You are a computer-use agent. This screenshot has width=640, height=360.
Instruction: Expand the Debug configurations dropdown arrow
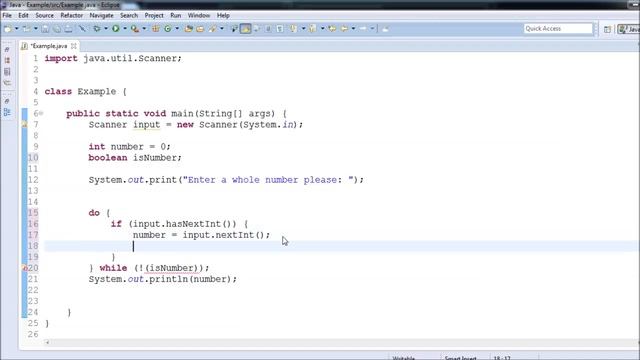coord(106,29)
